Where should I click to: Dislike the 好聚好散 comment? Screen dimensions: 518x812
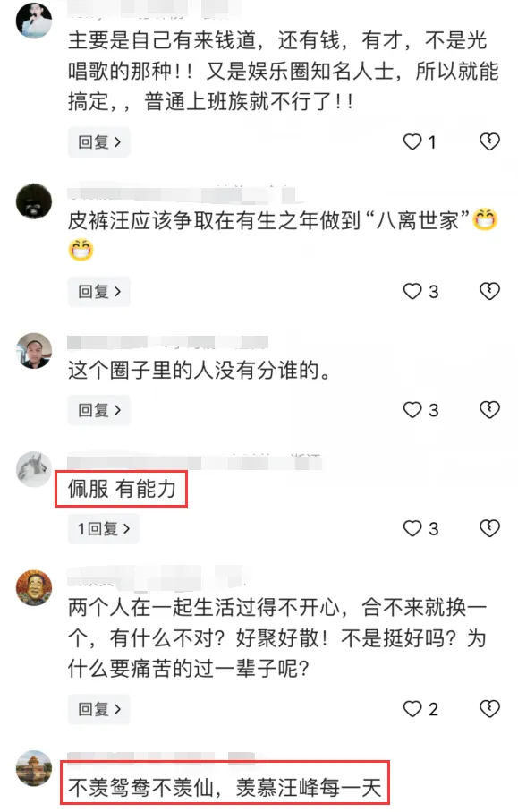(489, 709)
